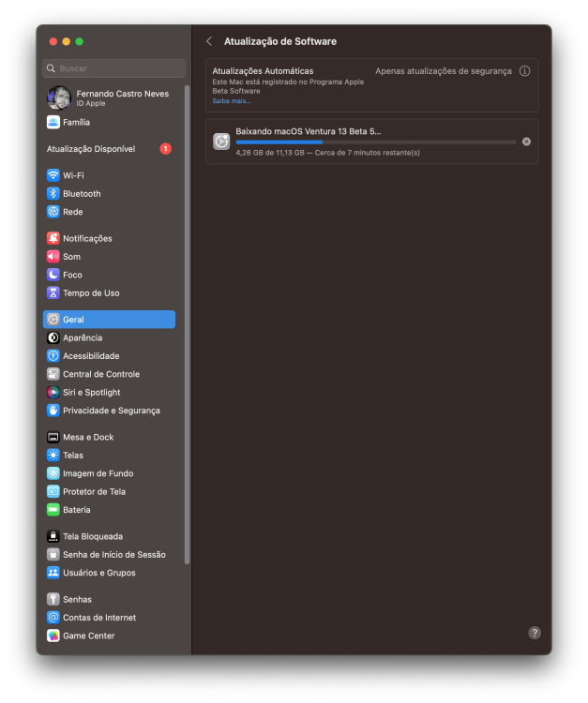Click the green fullscreen button
588x703 pixels.
click(x=80, y=41)
